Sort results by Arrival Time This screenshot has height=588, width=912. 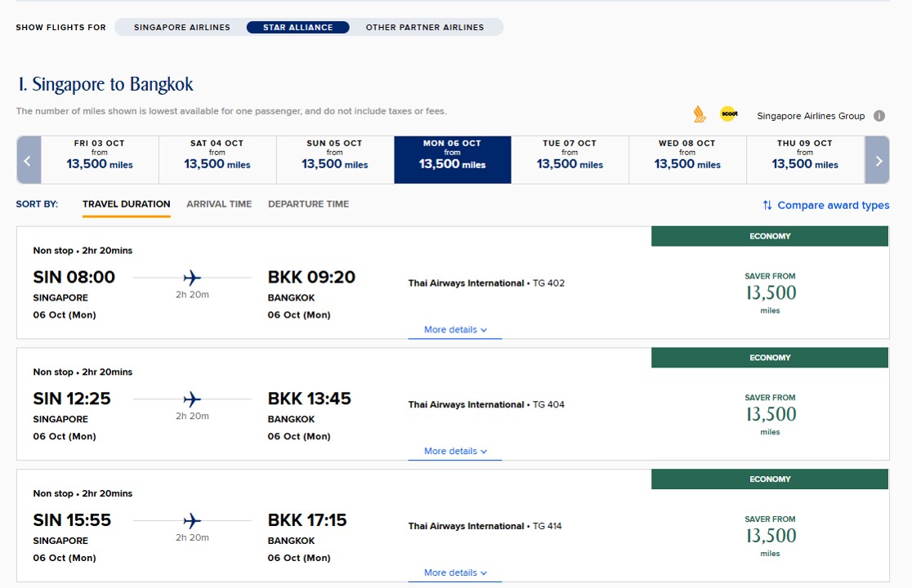[x=219, y=204]
